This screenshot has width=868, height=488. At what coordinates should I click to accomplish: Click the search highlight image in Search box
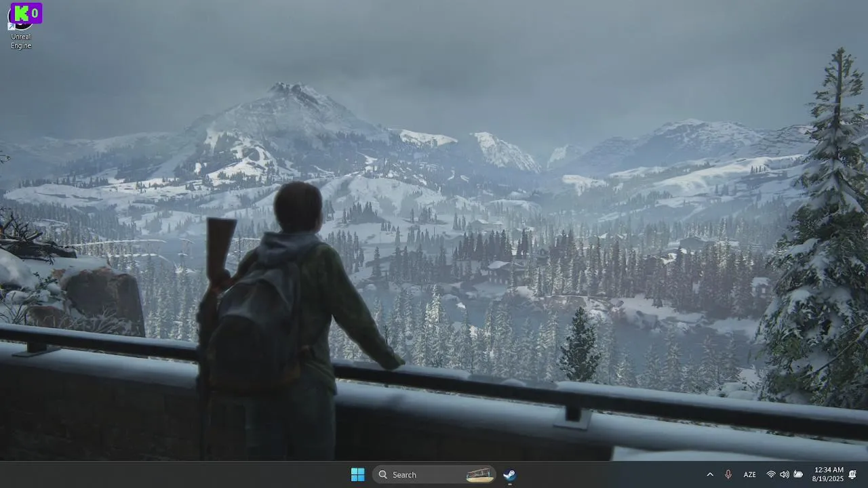[480, 474]
